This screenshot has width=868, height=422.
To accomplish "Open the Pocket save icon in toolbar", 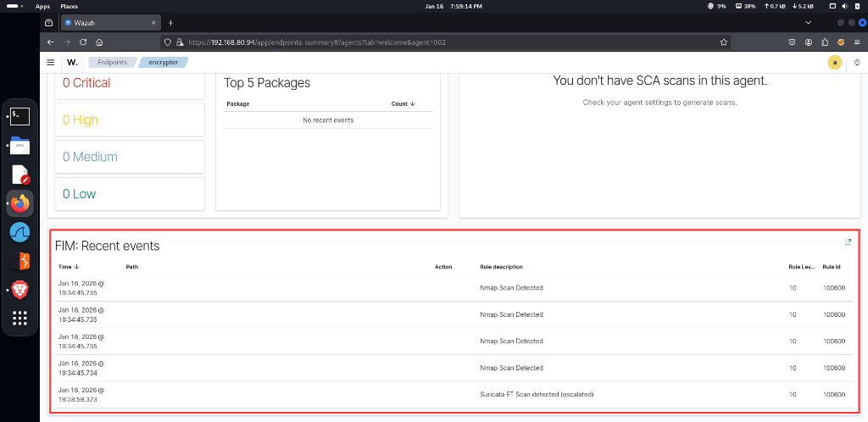I will tap(793, 42).
